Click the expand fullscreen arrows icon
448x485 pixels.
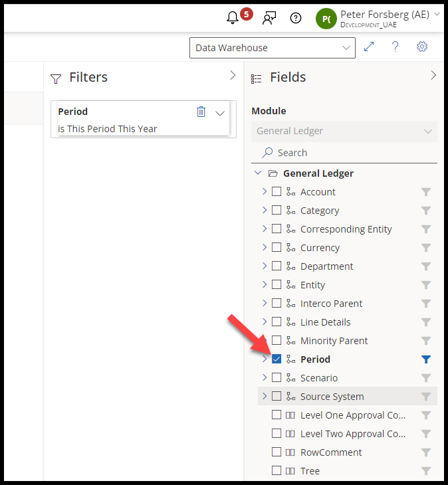pos(369,47)
